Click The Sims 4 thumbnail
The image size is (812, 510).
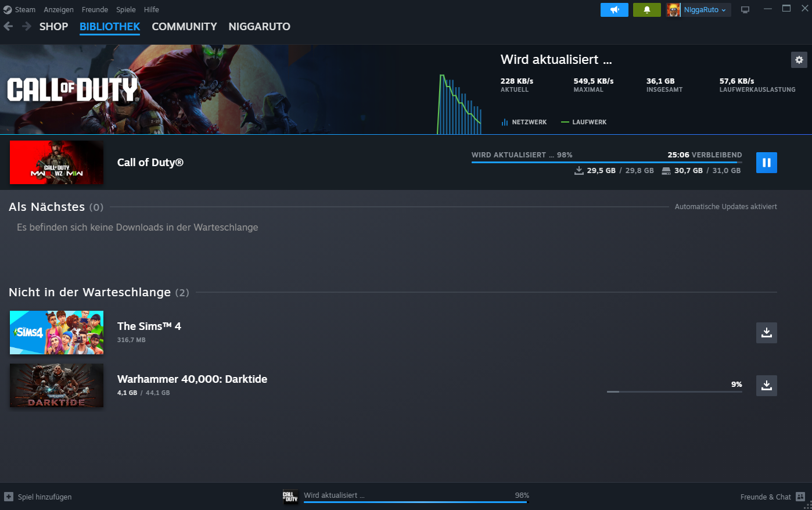(56, 333)
